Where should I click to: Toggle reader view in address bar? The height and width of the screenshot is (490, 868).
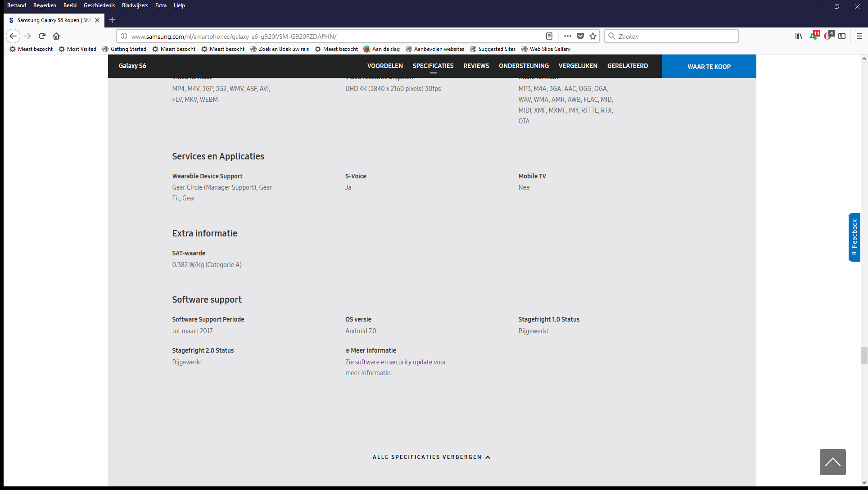[549, 36]
